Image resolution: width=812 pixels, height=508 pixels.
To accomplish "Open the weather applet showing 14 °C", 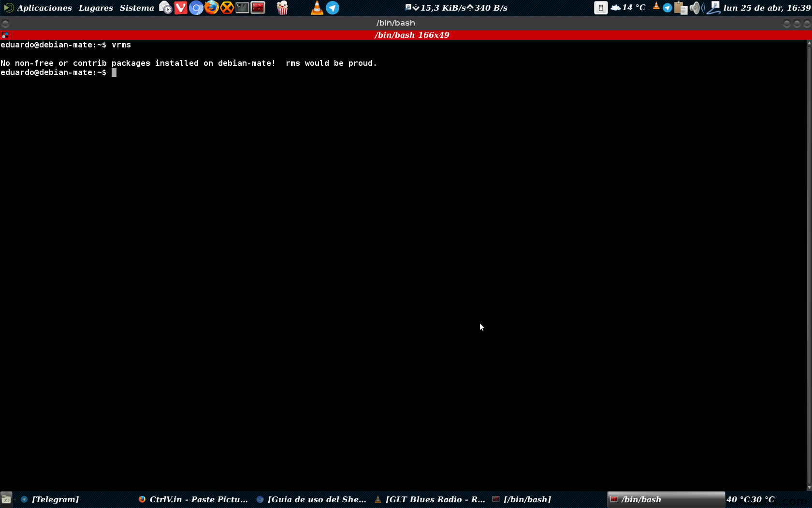I will click(628, 8).
